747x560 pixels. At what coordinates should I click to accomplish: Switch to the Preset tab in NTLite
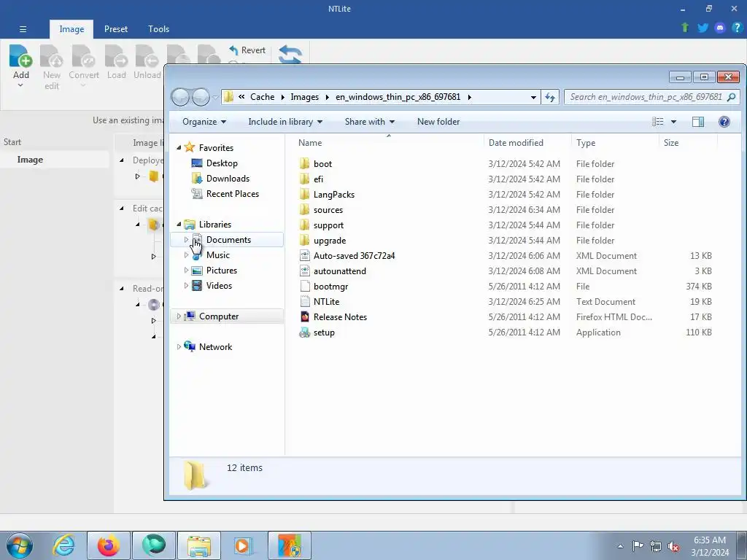point(116,29)
